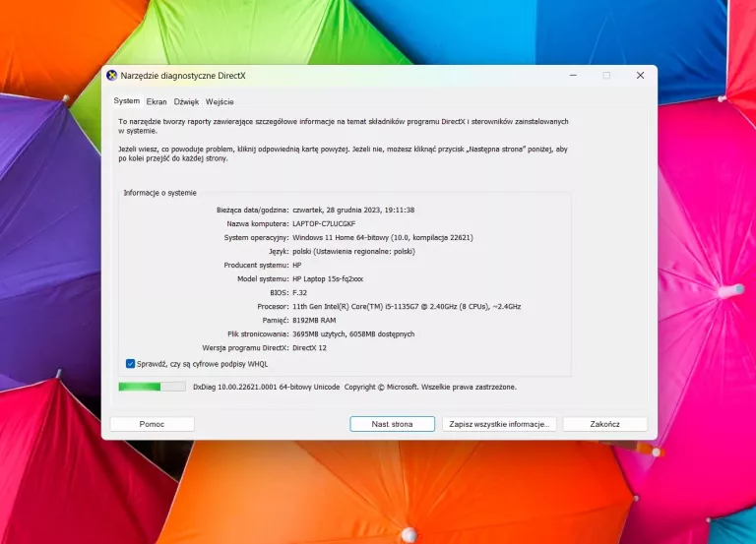Click the Nazwa komputera label
This screenshot has width=756, height=544.
[x=258, y=223]
